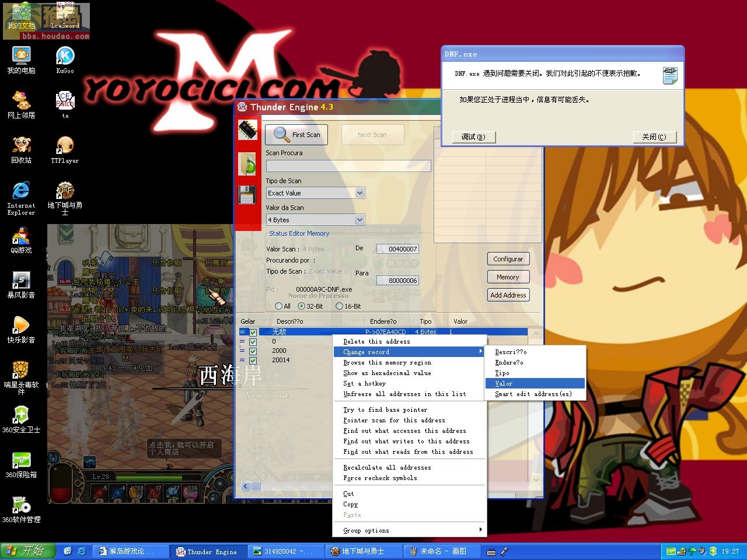Click the document icon in DNF.exe error dialog
The image size is (747, 560).
(669, 75)
